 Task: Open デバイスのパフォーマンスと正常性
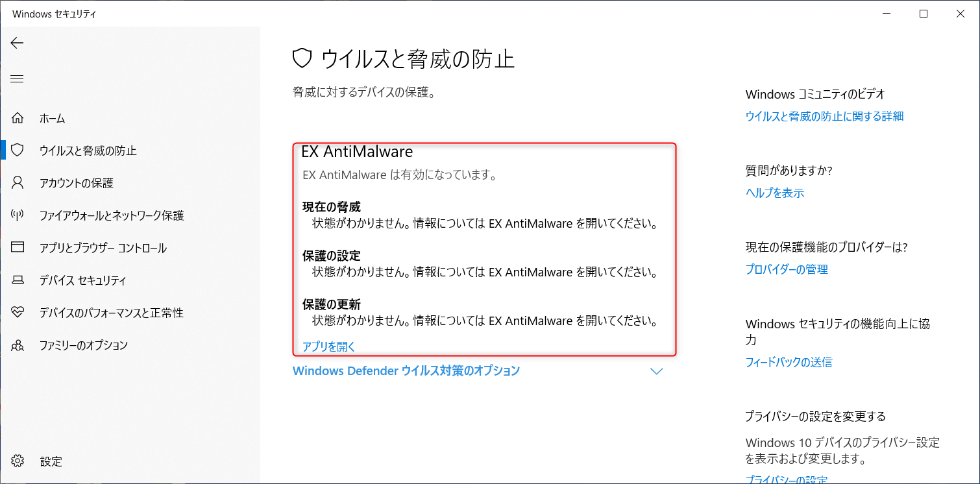130,313
